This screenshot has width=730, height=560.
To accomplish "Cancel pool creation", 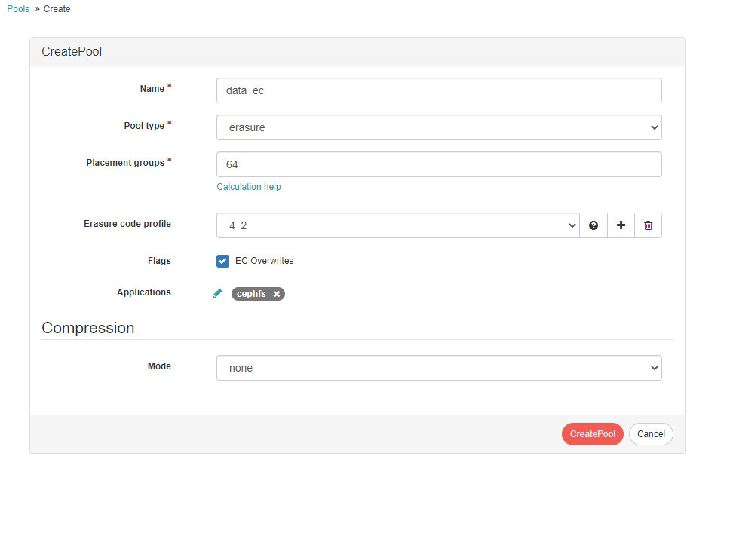I will [x=651, y=434].
